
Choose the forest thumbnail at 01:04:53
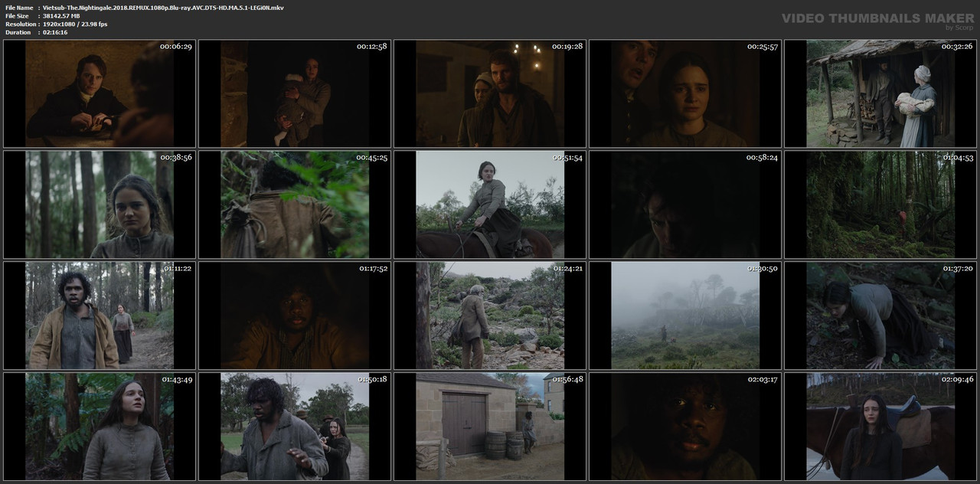tap(880, 204)
